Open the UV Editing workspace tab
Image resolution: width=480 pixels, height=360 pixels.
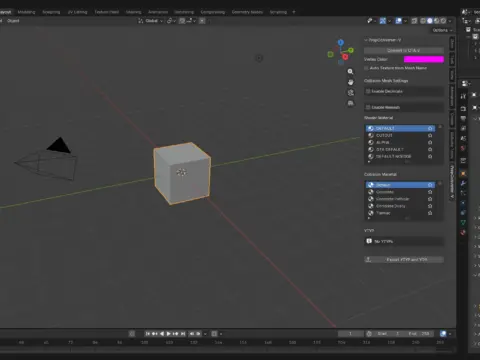click(x=77, y=12)
